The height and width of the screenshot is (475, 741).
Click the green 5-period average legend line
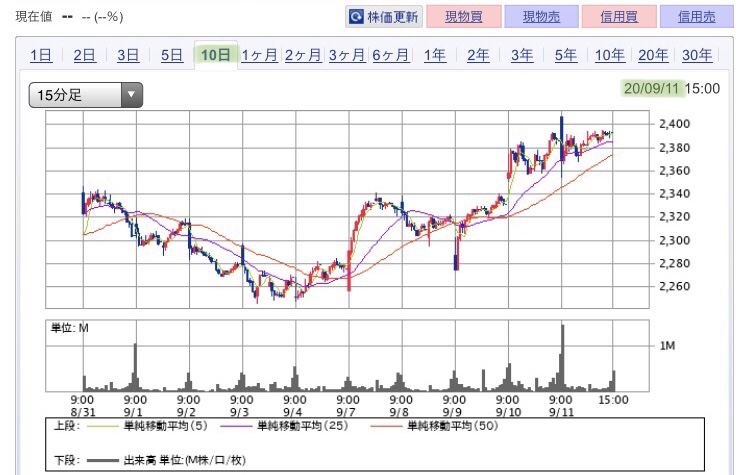(102, 426)
